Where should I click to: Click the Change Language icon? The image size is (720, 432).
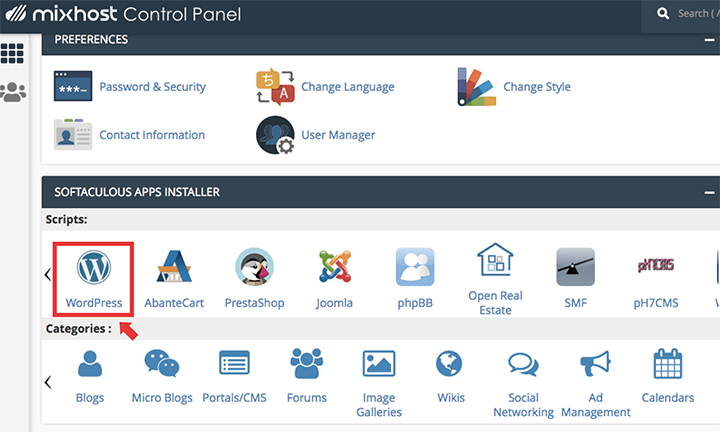[x=275, y=86]
